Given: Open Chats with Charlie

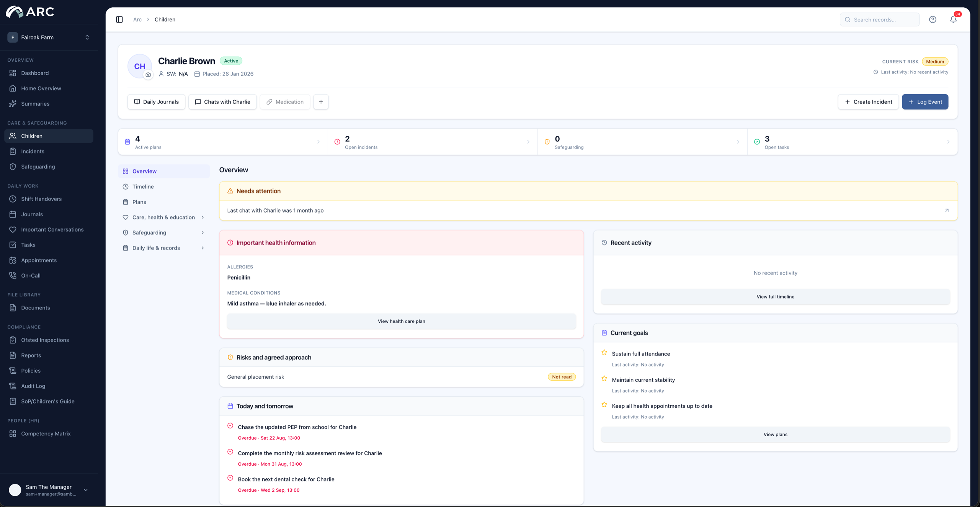Looking at the screenshot, I should pos(222,102).
